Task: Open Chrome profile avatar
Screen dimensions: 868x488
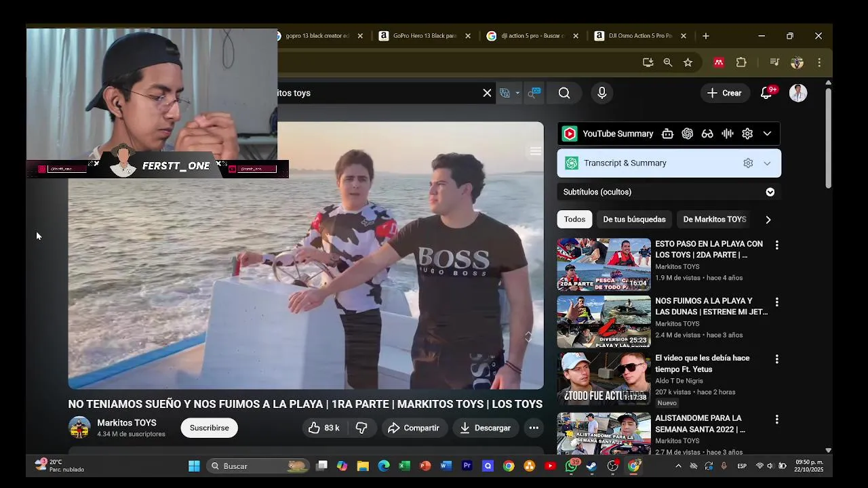Action: click(x=797, y=62)
